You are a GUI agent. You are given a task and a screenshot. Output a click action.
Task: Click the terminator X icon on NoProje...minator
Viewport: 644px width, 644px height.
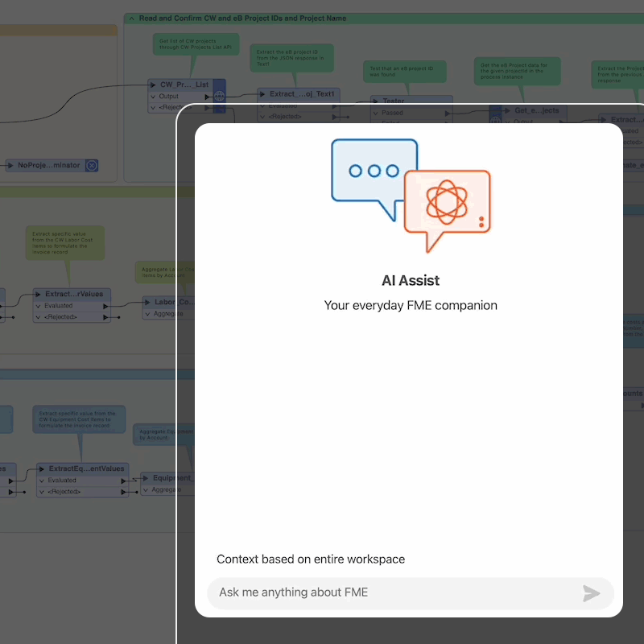click(92, 166)
